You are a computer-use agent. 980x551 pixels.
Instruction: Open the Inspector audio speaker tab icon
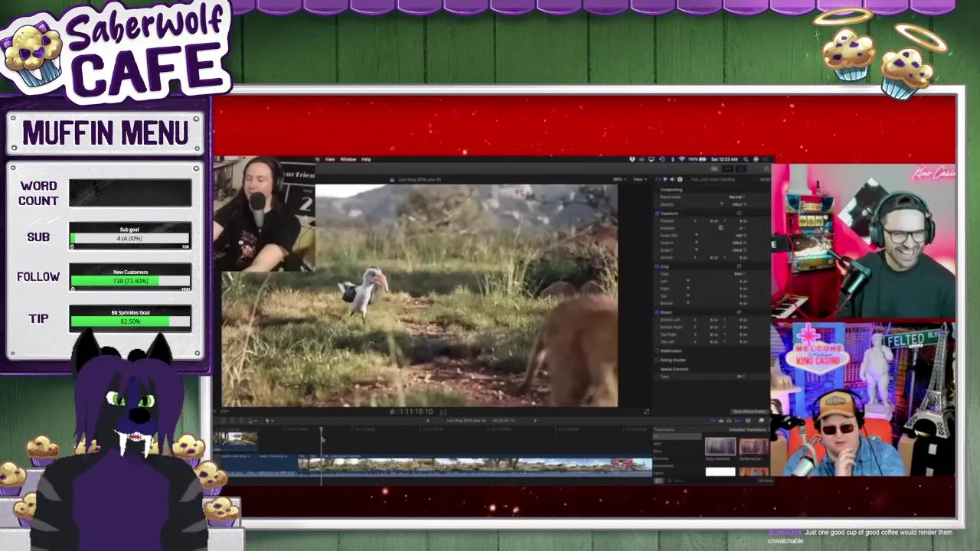coord(672,179)
